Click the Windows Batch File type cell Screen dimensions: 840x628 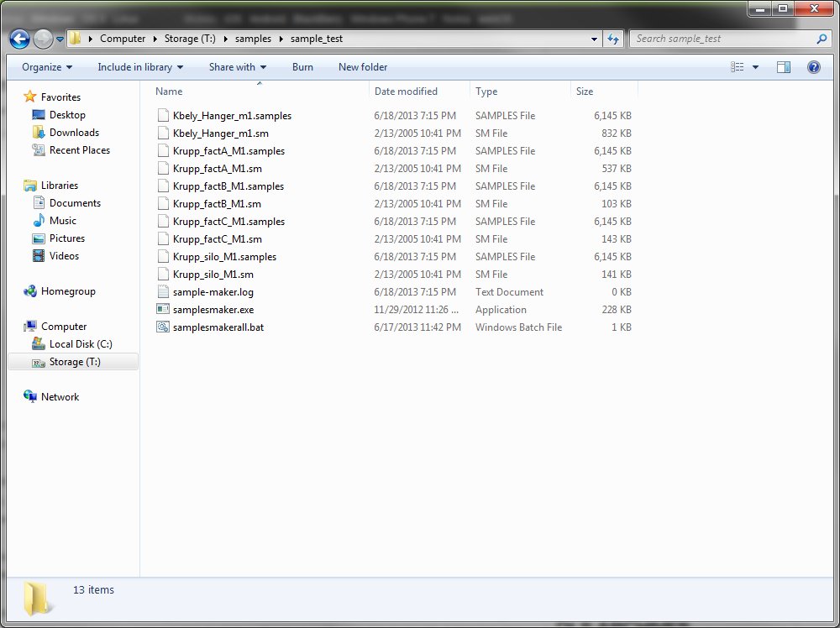(x=518, y=327)
